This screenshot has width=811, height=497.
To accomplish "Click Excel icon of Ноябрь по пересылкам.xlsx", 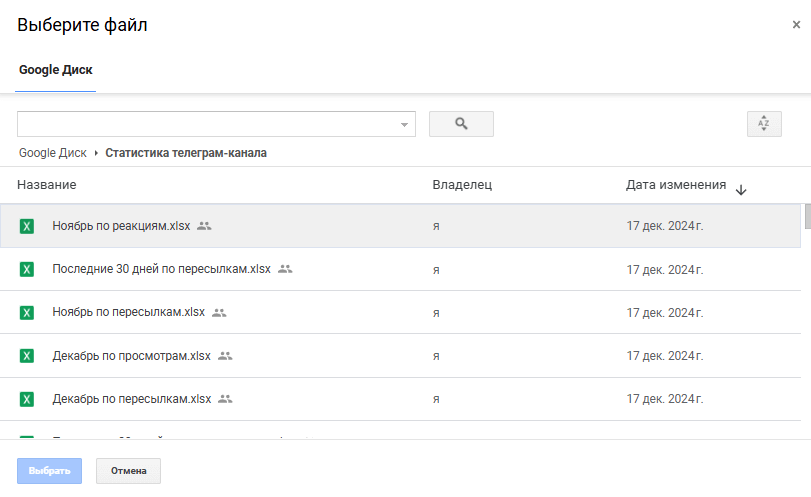I will [27, 312].
